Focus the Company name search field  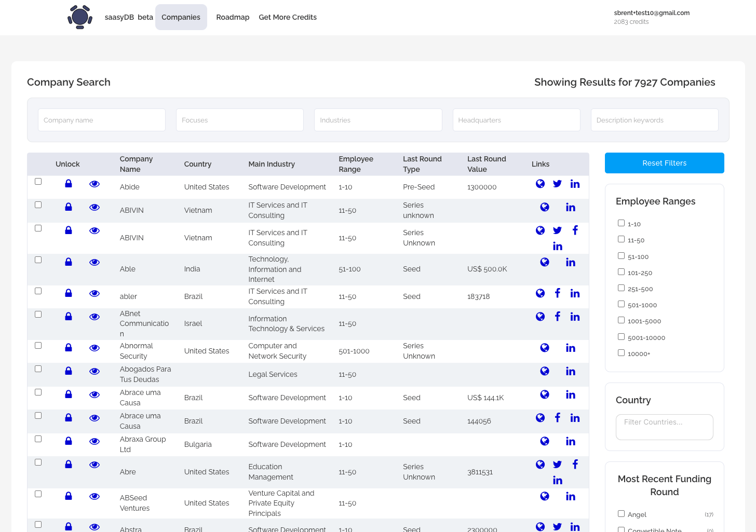click(102, 120)
